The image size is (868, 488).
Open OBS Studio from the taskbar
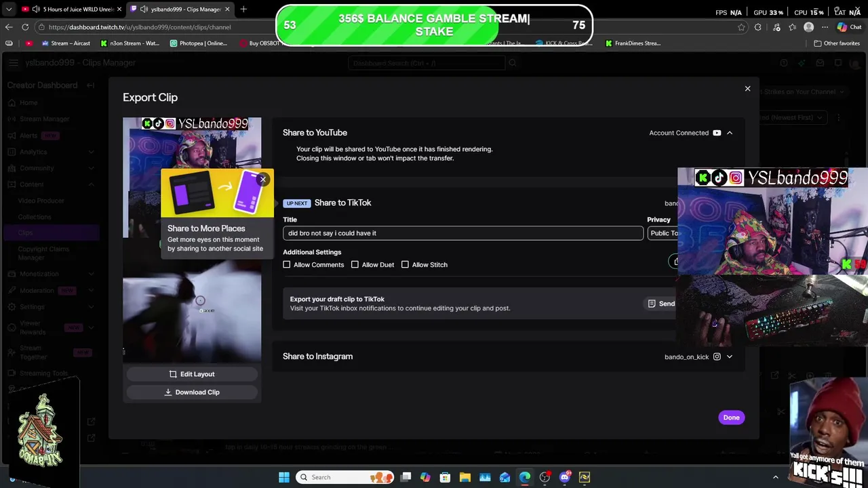pyautogui.click(x=545, y=477)
